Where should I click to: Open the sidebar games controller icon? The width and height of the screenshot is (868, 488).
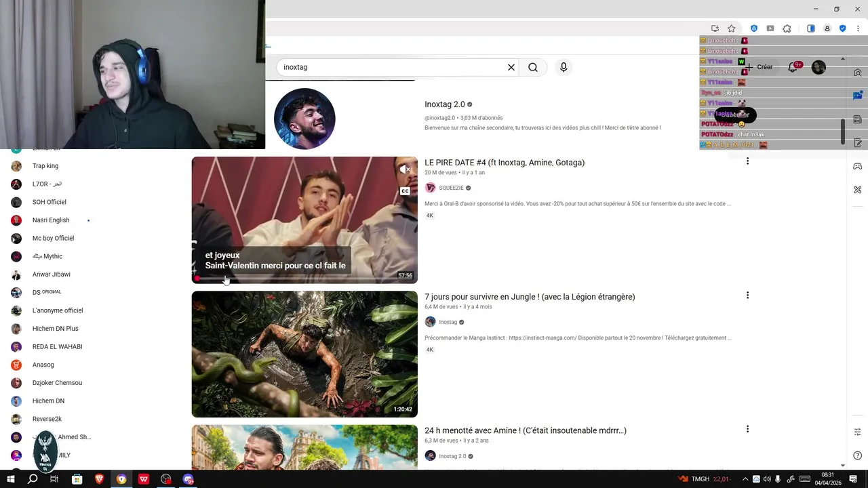pos(857,166)
